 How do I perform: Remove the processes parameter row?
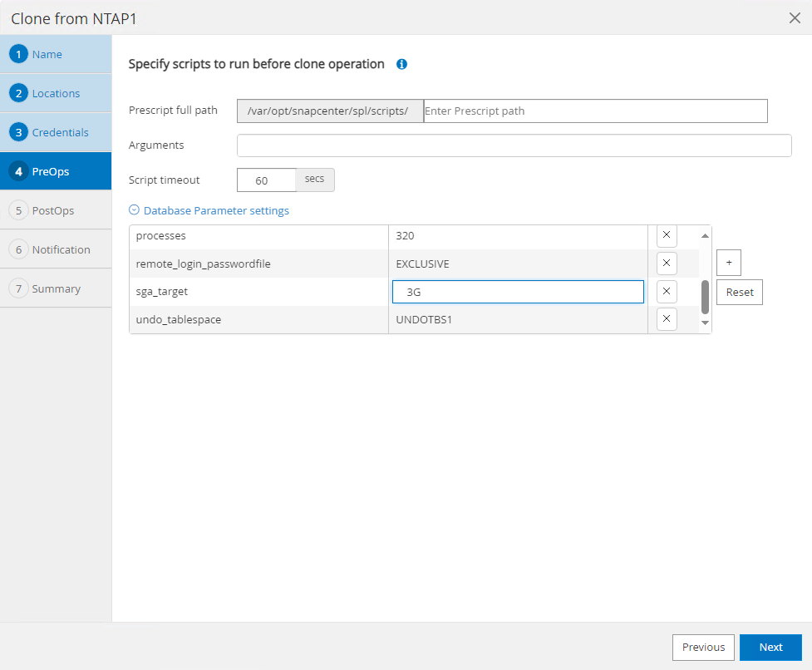[667, 235]
